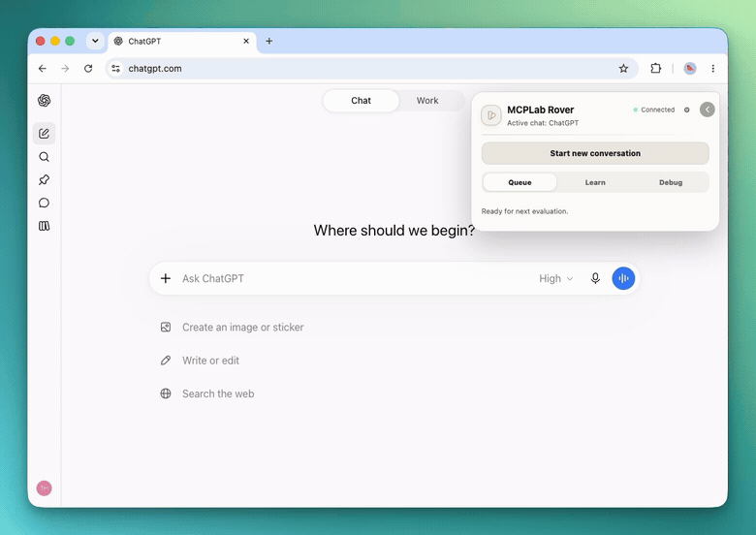756x535 pixels.
Task: Choose Write or edit suggestion
Action: 200,361
